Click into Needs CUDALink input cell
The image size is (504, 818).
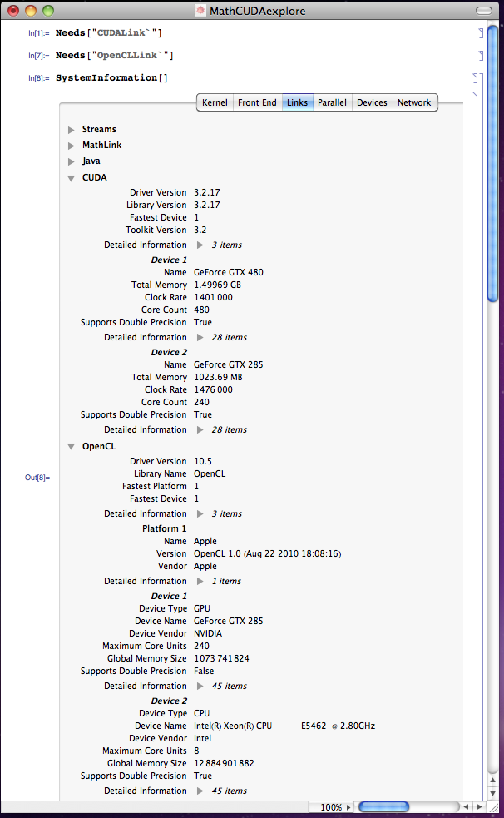tap(108, 32)
